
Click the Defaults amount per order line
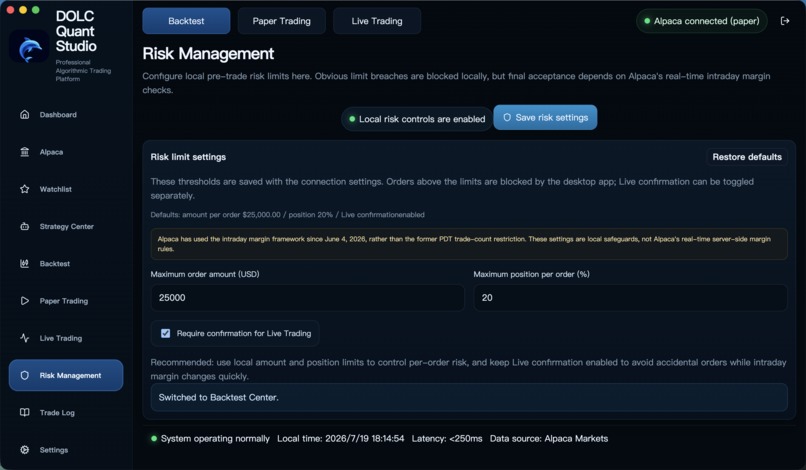tap(287, 214)
